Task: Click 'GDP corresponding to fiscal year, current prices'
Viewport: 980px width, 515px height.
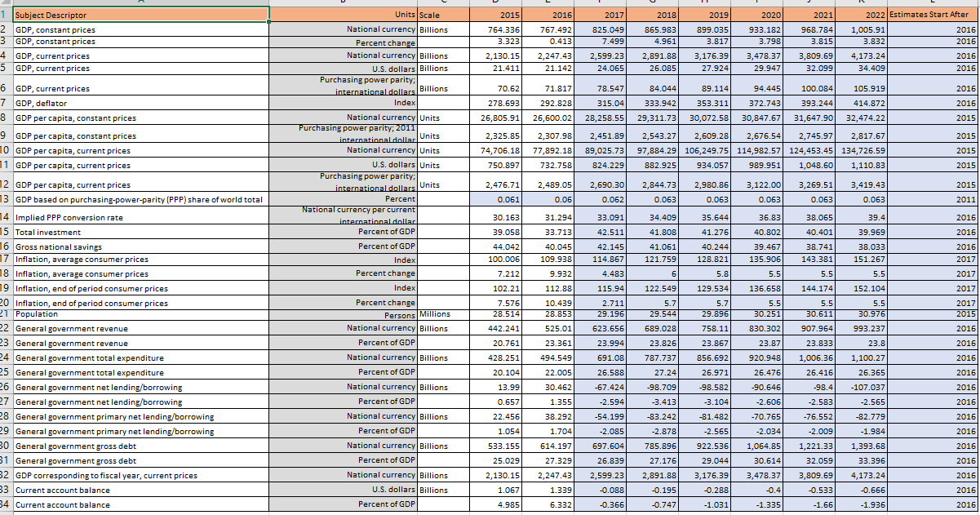Action: pos(140,475)
